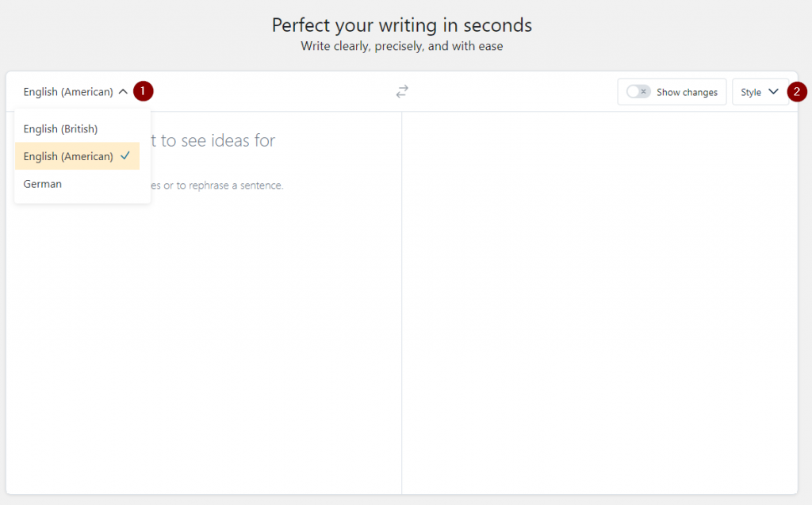Click the checkmark beside English (American)

[x=125, y=156]
